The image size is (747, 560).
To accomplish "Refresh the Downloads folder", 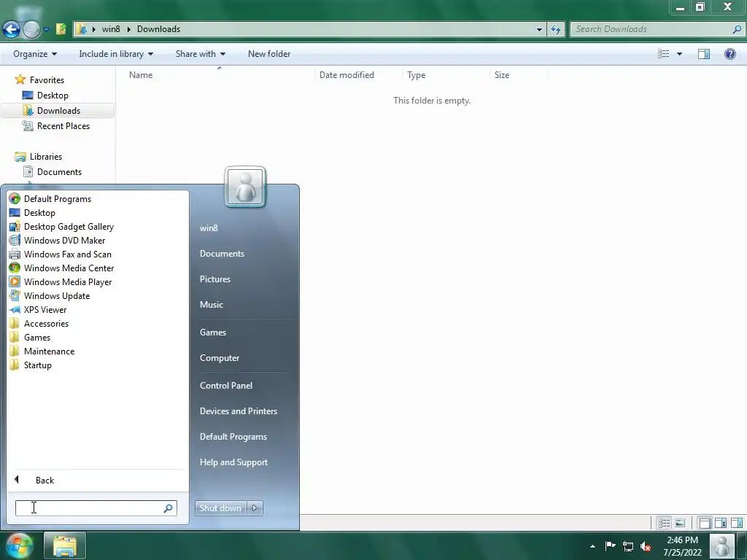I will pyautogui.click(x=555, y=29).
